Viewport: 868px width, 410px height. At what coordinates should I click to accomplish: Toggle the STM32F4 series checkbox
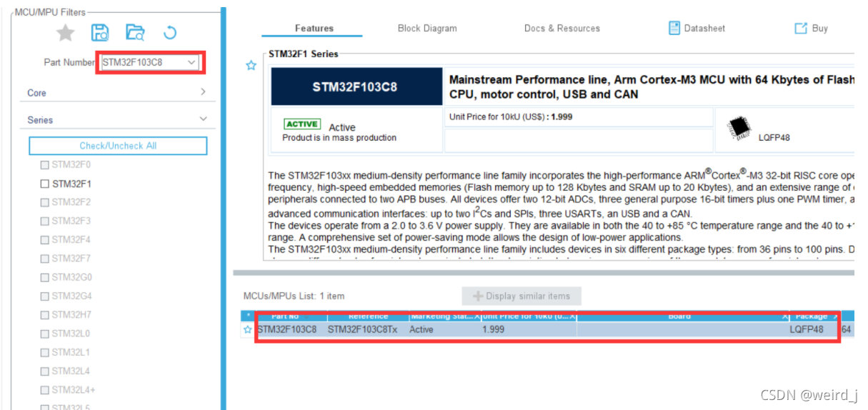45,239
